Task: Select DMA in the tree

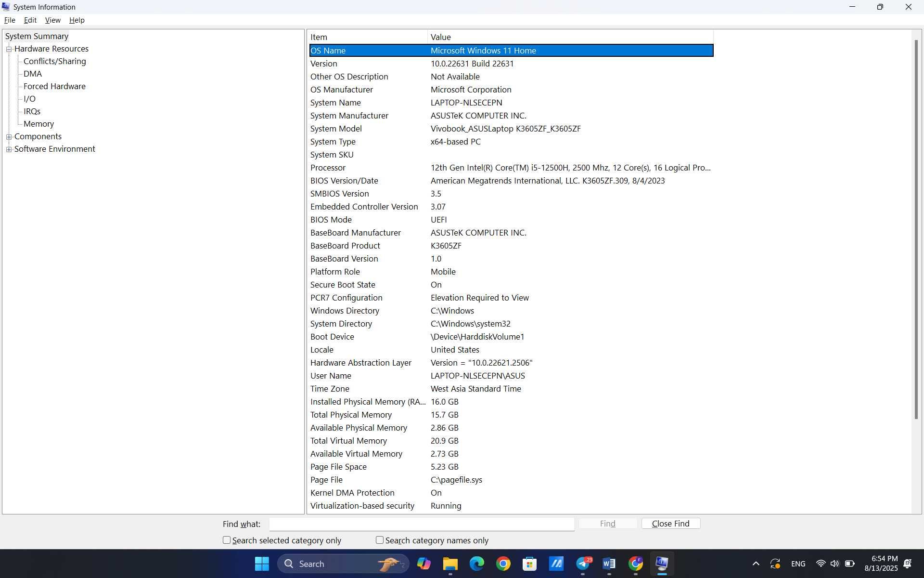Action: point(32,74)
